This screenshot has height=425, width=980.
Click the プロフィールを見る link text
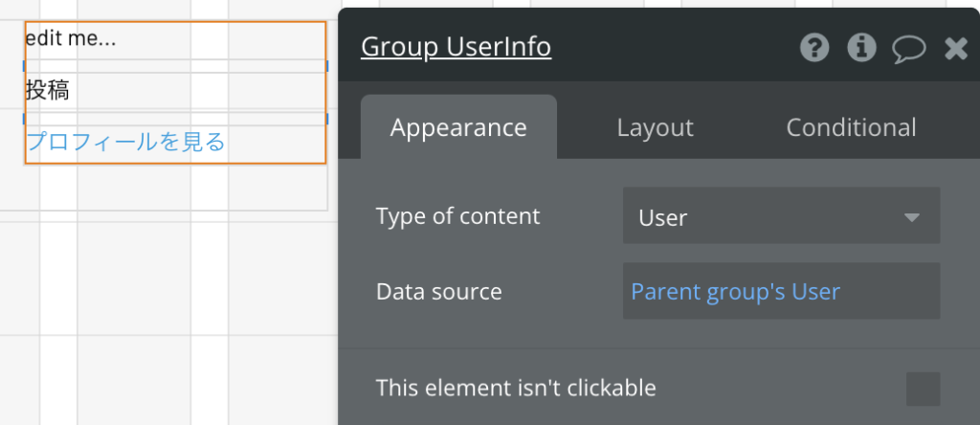tap(125, 142)
